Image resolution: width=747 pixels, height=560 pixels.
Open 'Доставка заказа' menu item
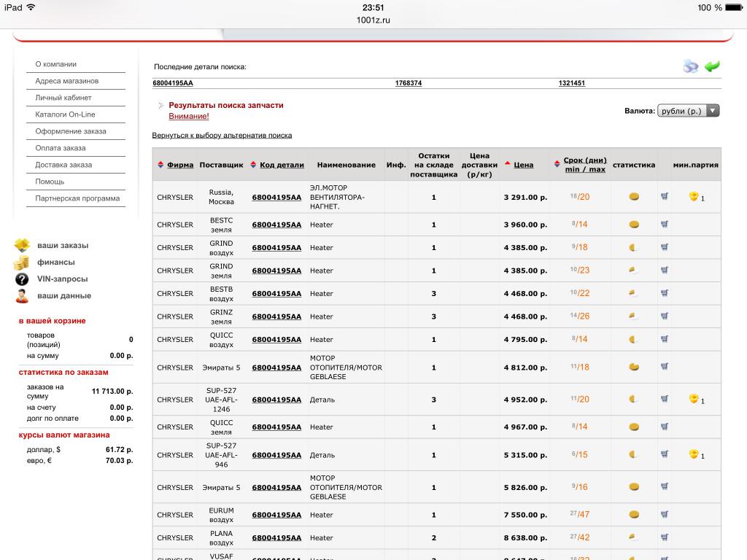coord(63,165)
